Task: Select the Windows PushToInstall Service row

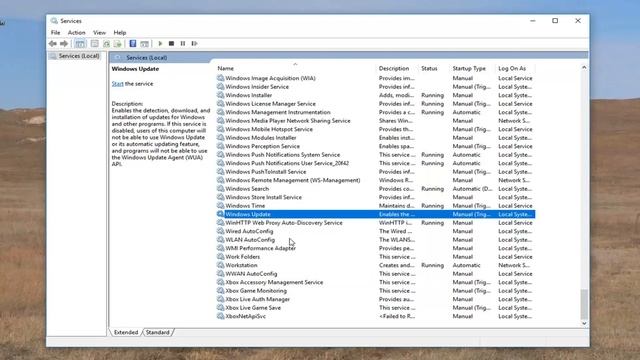Action: pyautogui.click(x=376, y=172)
